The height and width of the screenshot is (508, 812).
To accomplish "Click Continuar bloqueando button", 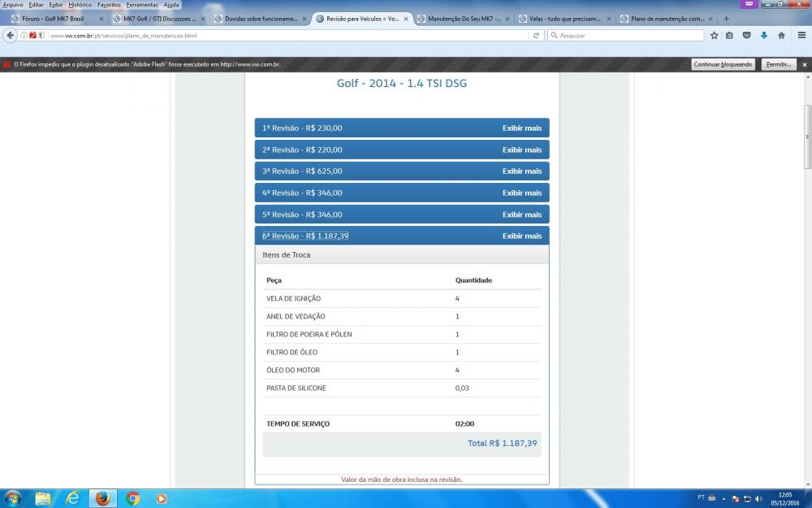I will point(723,64).
